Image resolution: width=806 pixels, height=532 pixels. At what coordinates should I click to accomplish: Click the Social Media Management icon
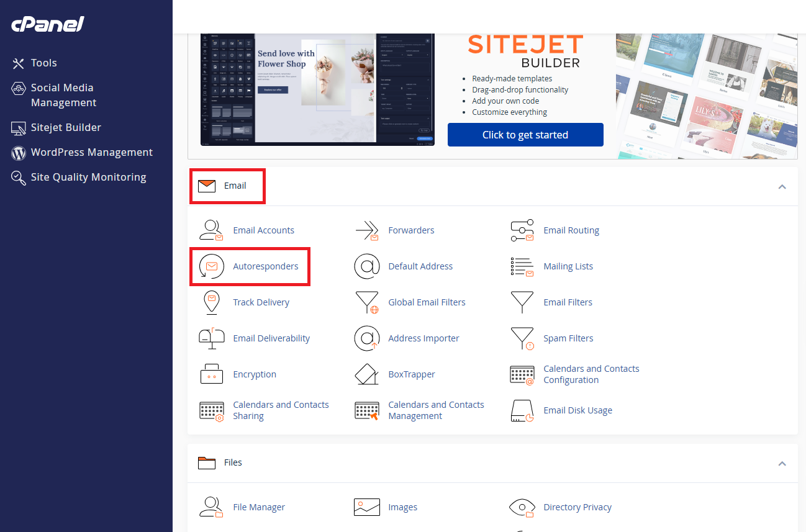[19, 88]
